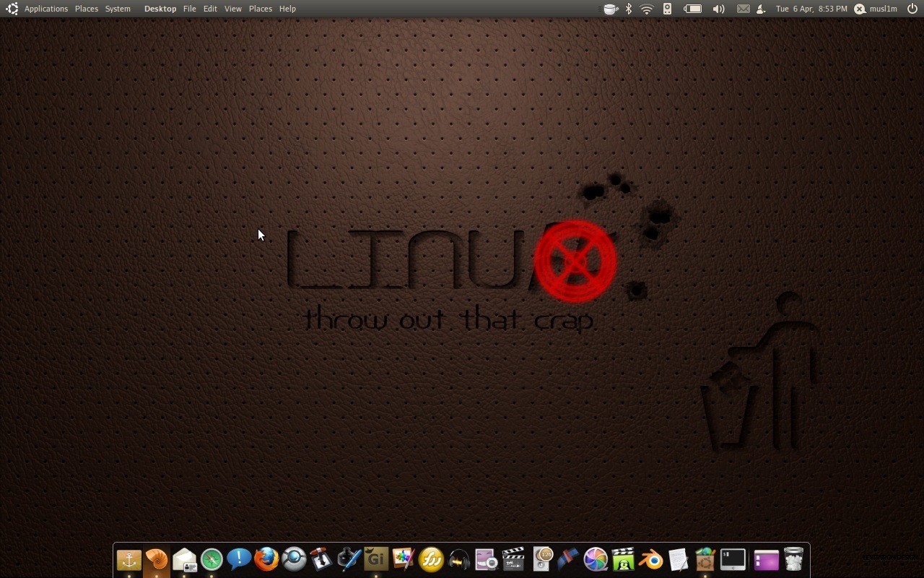Open the mail envelope icon in dock
924x578 pixels.
coord(184,560)
